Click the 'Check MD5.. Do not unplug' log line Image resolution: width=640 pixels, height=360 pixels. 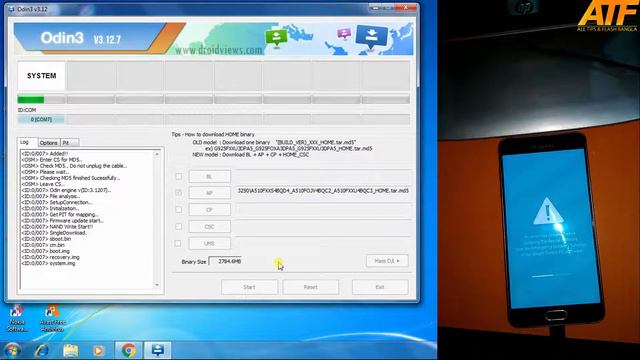[x=74, y=166]
